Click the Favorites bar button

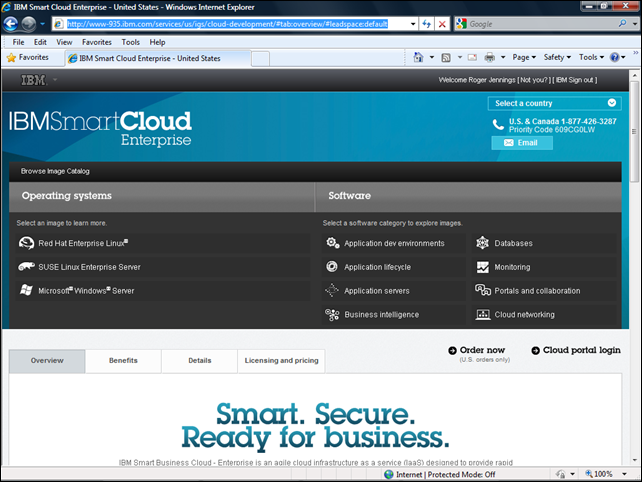coord(28,58)
